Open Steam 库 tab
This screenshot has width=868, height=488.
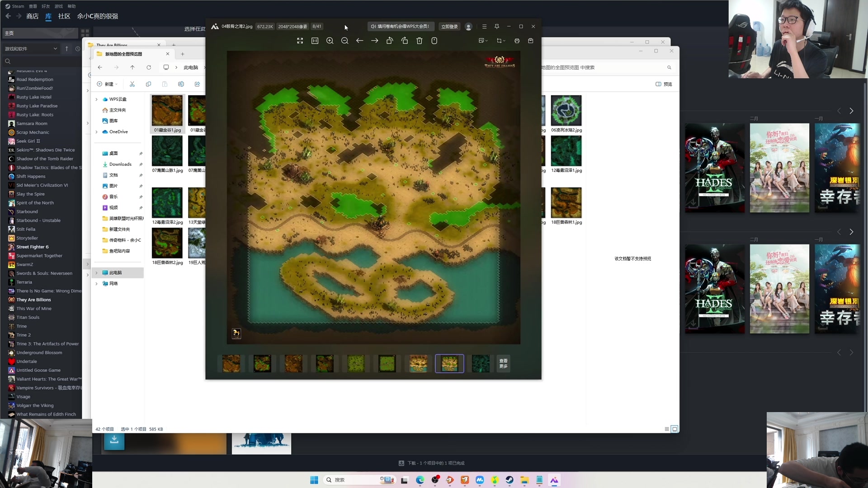(48, 16)
